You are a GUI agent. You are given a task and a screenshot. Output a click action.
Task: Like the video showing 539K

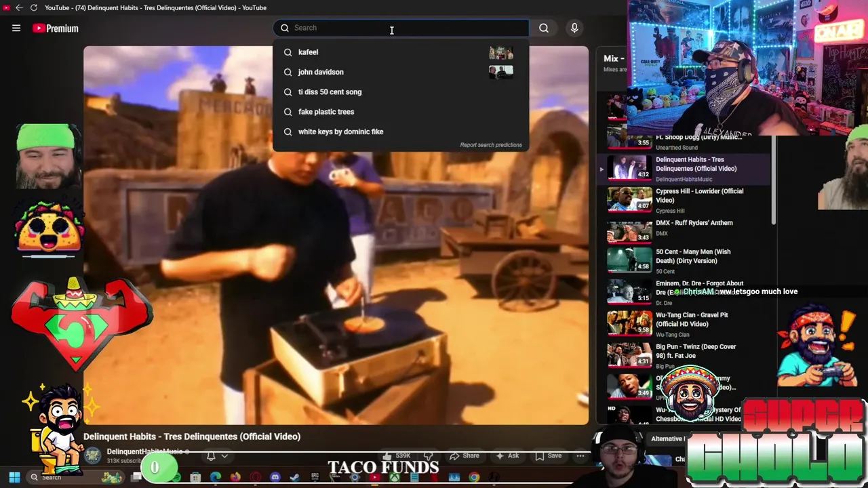pos(399,455)
